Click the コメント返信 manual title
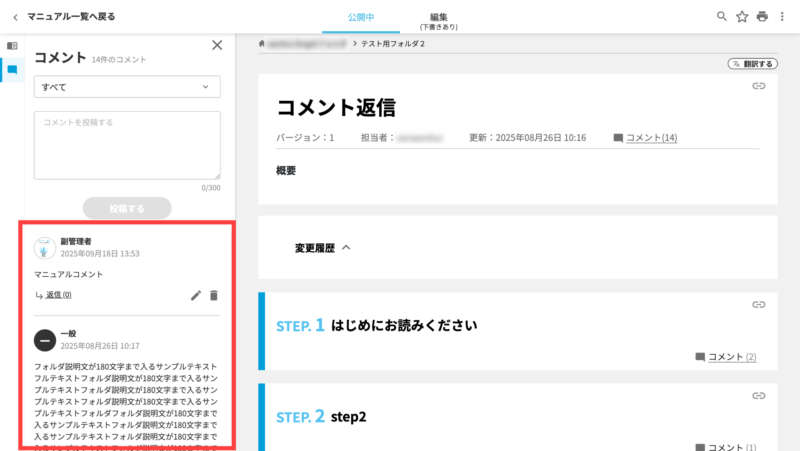Screen dimensions: 800x451 pos(336,108)
